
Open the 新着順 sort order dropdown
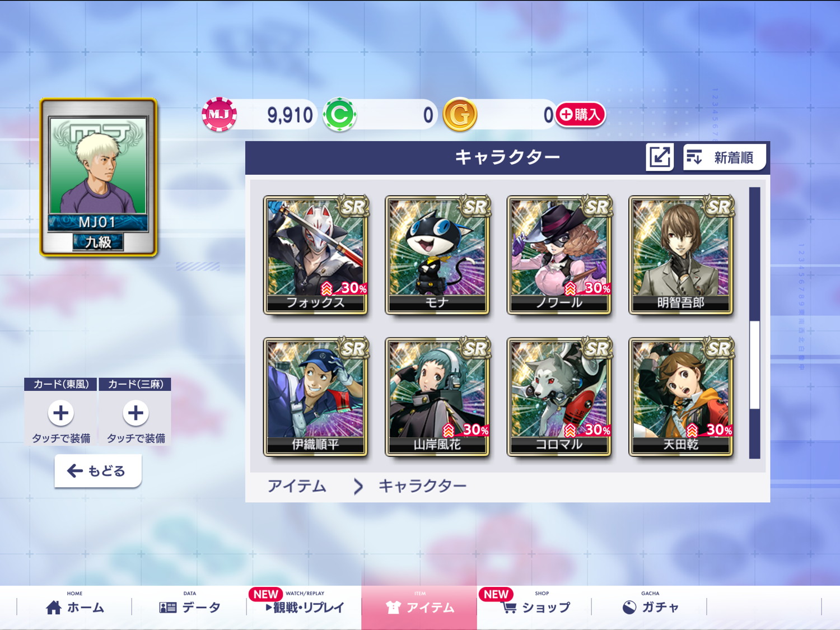[724, 157]
